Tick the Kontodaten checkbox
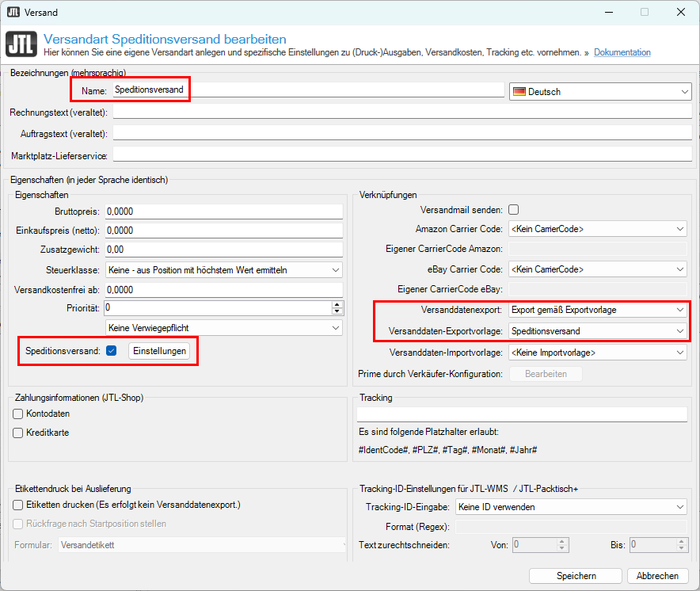This screenshot has height=591, width=700. pos(18,414)
